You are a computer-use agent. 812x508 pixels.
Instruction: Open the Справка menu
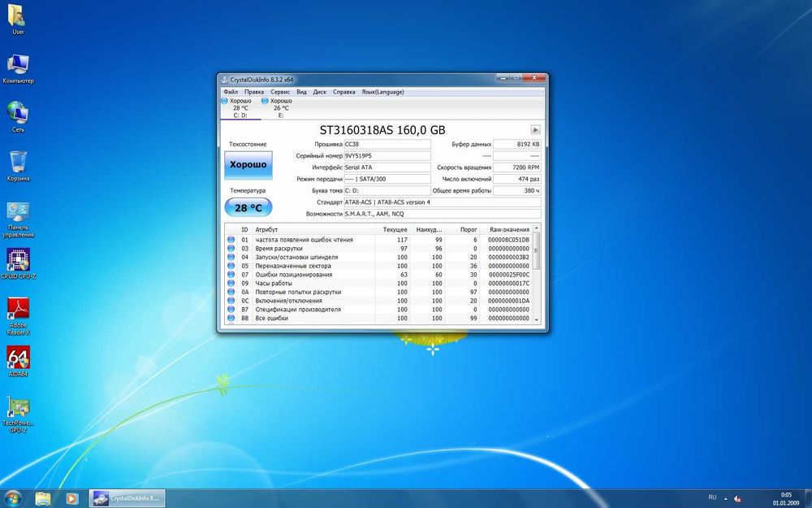343,92
